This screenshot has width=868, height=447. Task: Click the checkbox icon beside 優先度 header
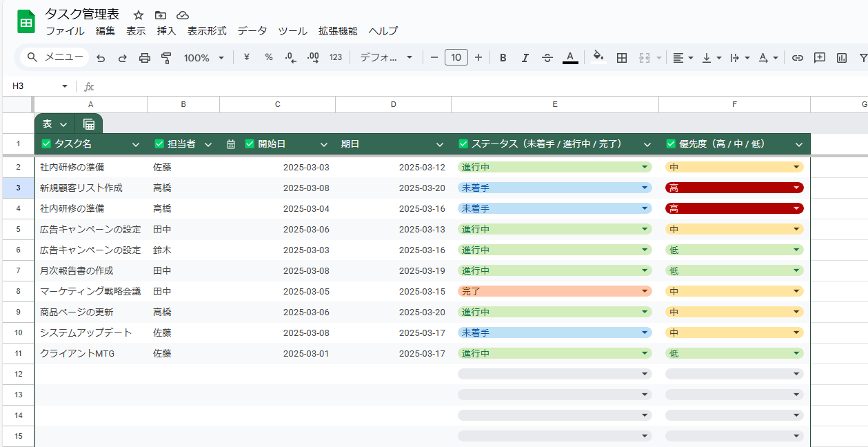click(x=671, y=144)
